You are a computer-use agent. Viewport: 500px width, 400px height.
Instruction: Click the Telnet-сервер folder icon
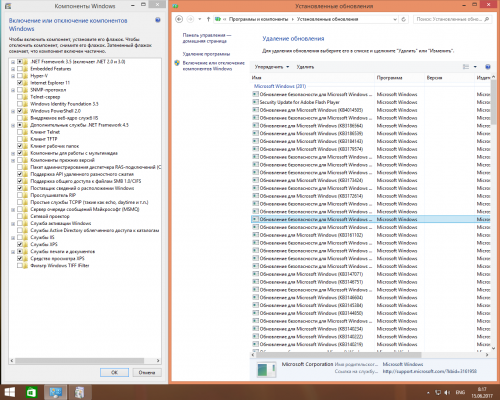(26, 97)
